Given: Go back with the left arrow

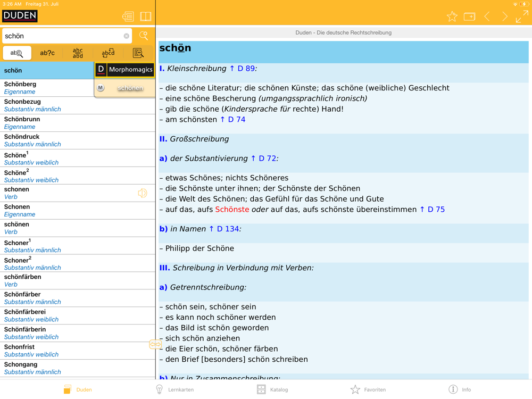Looking at the screenshot, I should point(487,16).
